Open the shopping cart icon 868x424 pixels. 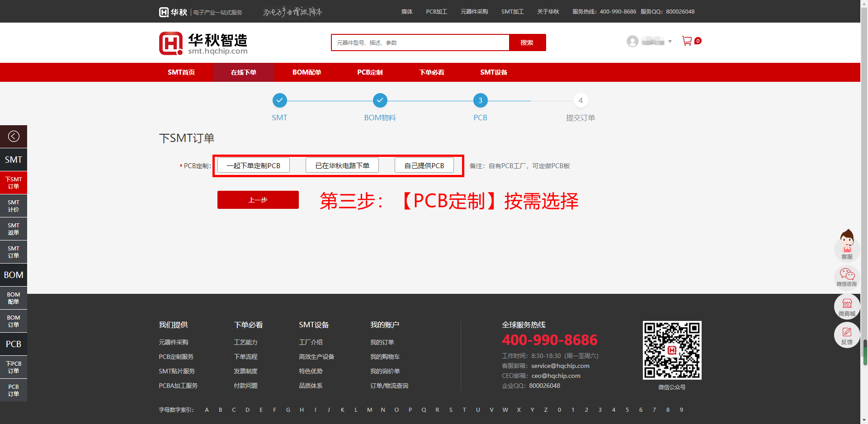(x=687, y=41)
